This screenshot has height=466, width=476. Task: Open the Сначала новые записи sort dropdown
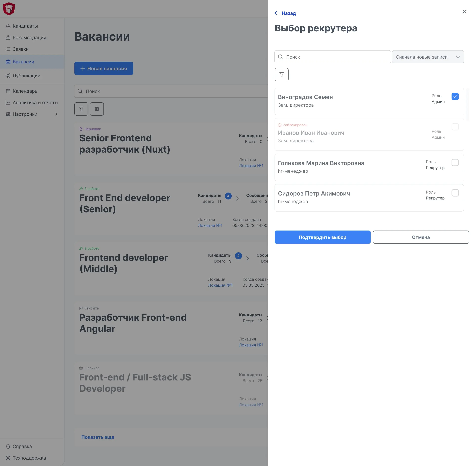coord(428,57)
